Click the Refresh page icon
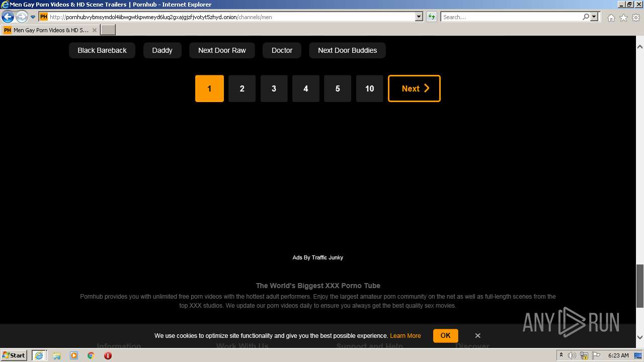This screenshot has width=644, height=362. [x=432, y=17]
